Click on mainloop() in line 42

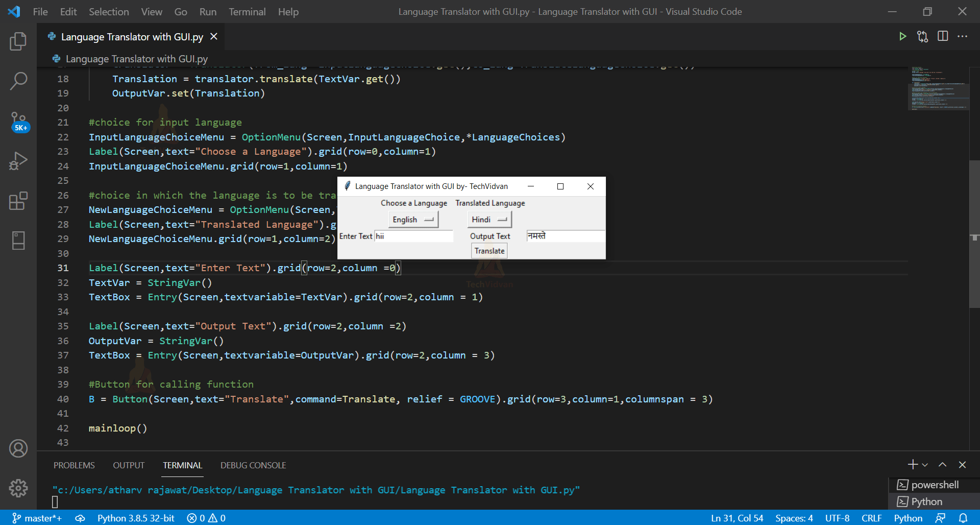[x=118, y=428]
